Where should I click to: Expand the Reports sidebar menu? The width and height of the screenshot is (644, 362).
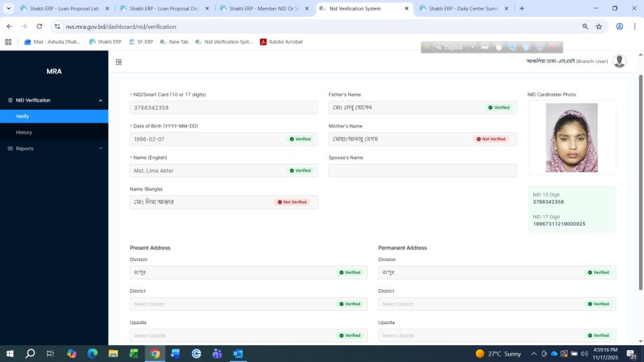pyautogui.click(x=100, y=148)
